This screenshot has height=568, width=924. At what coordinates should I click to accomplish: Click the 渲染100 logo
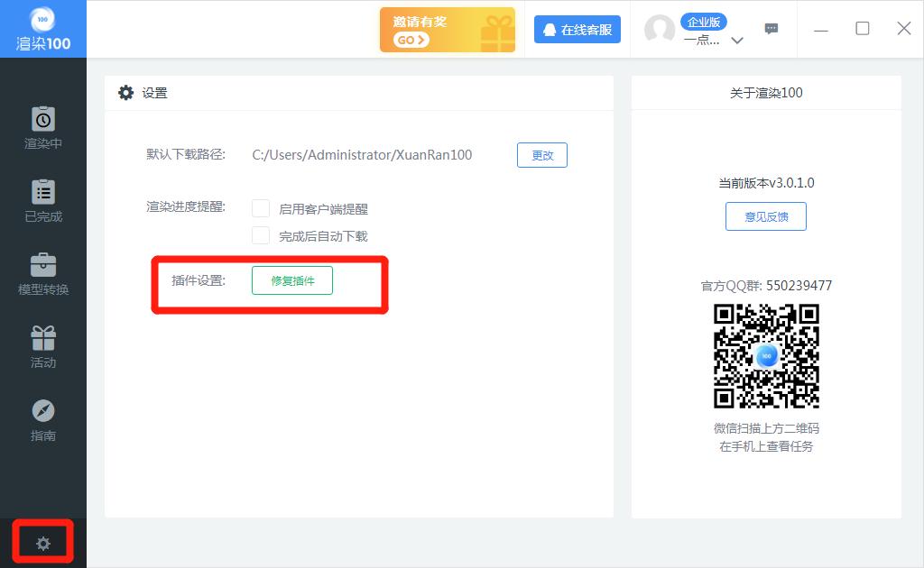pos(42,29)
